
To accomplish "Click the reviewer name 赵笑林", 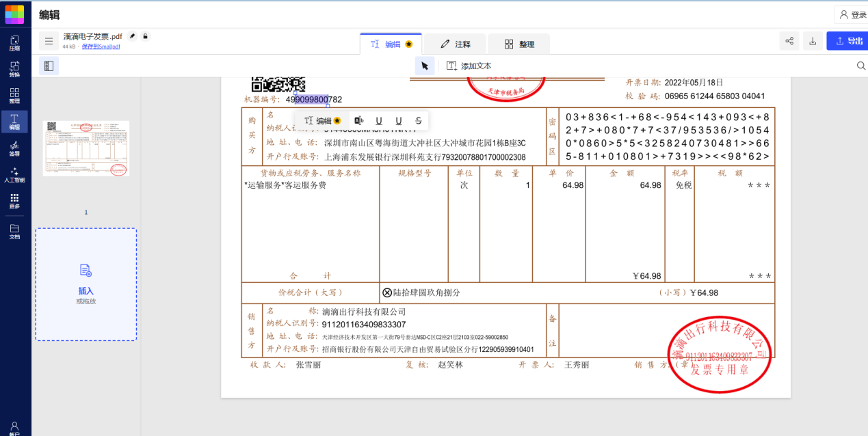I will coord(451,365).
